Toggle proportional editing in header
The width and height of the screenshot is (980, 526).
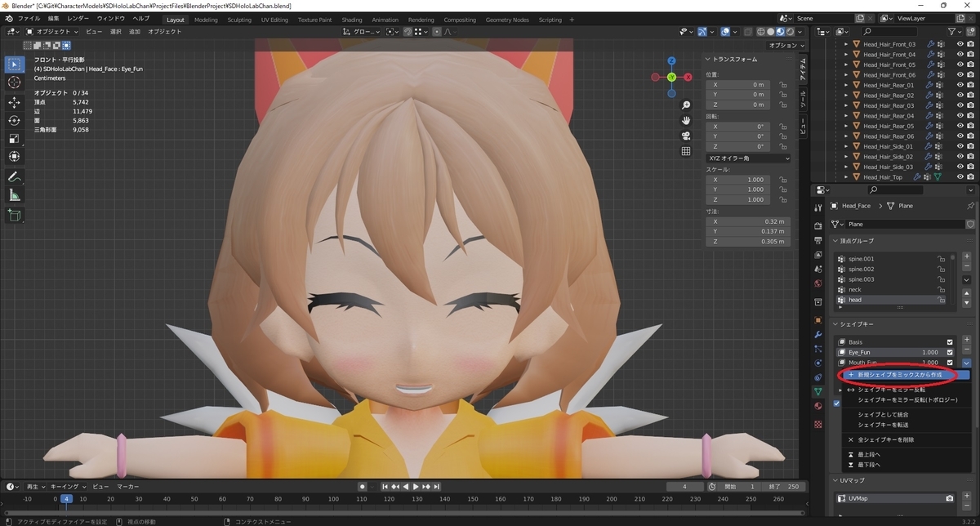[x=439, y=32]
